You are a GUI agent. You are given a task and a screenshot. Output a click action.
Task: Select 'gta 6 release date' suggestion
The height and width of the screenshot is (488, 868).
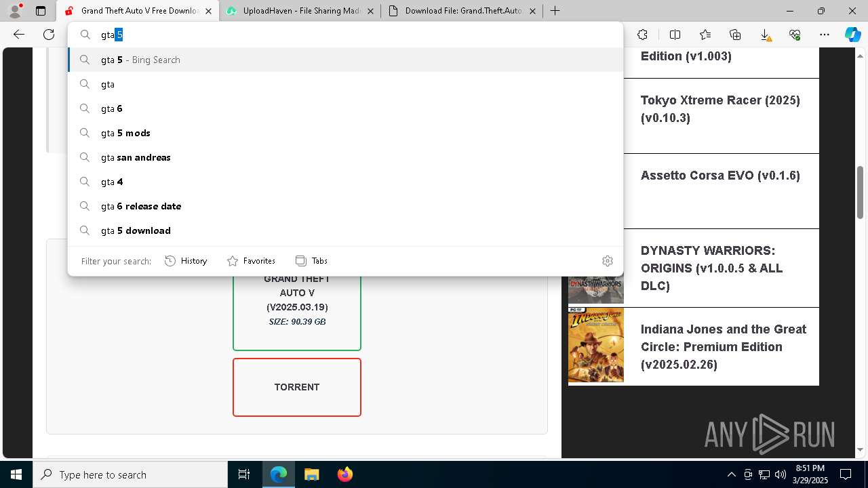pyautogui.click(x=345, y=206)
